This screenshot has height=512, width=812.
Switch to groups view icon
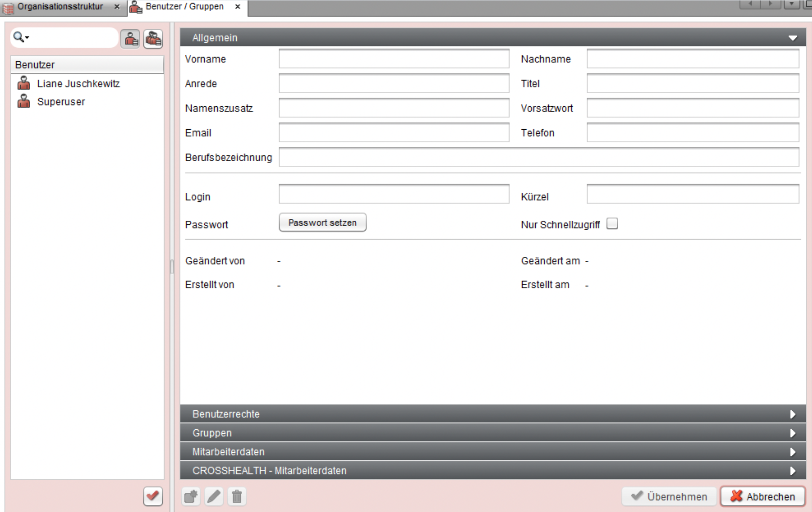tap(153, 39)
